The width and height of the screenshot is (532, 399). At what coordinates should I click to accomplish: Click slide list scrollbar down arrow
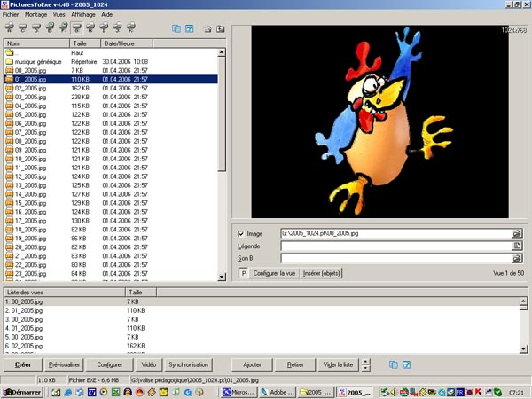click(523, 348)
